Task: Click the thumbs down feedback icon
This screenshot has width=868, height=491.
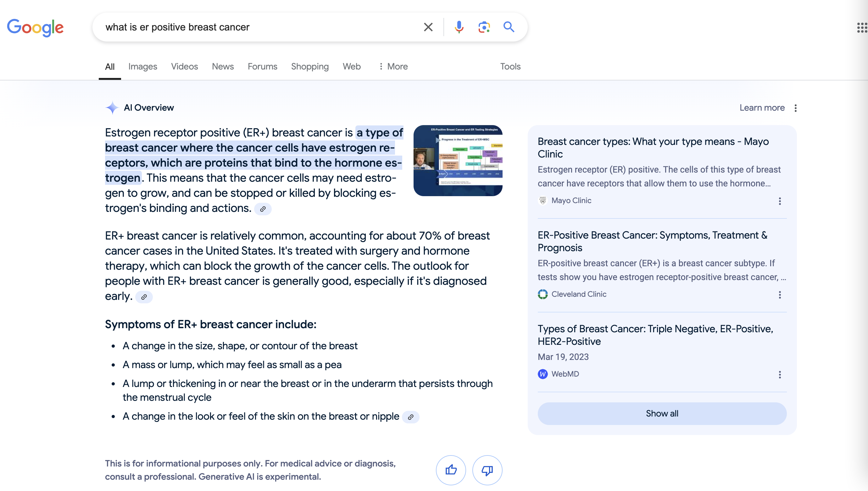Action: click(488, 470)
